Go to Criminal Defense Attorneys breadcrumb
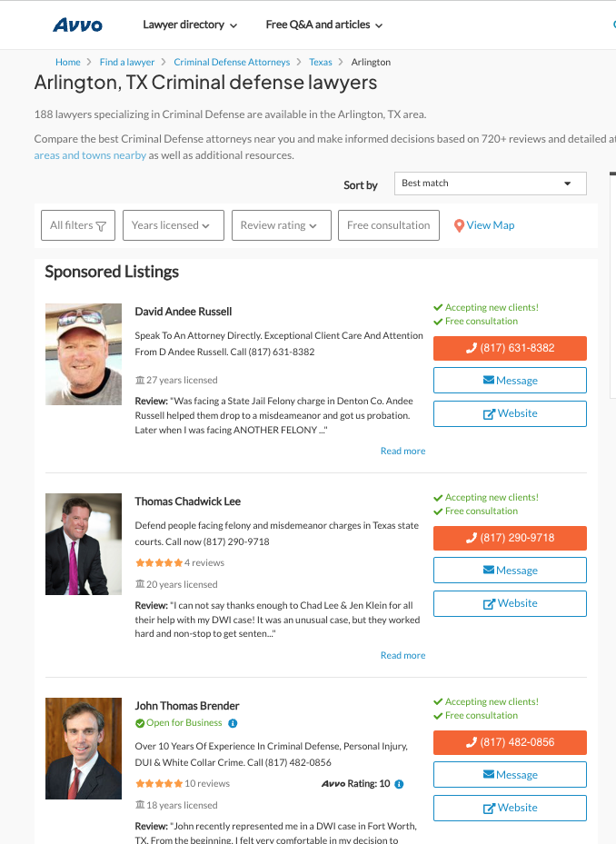This screenshot has height=844, width=616. tap(232, 63)
